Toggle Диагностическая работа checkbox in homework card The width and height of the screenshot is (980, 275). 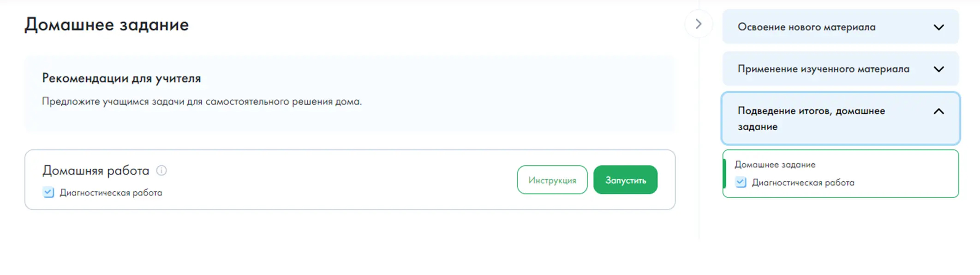48,192
